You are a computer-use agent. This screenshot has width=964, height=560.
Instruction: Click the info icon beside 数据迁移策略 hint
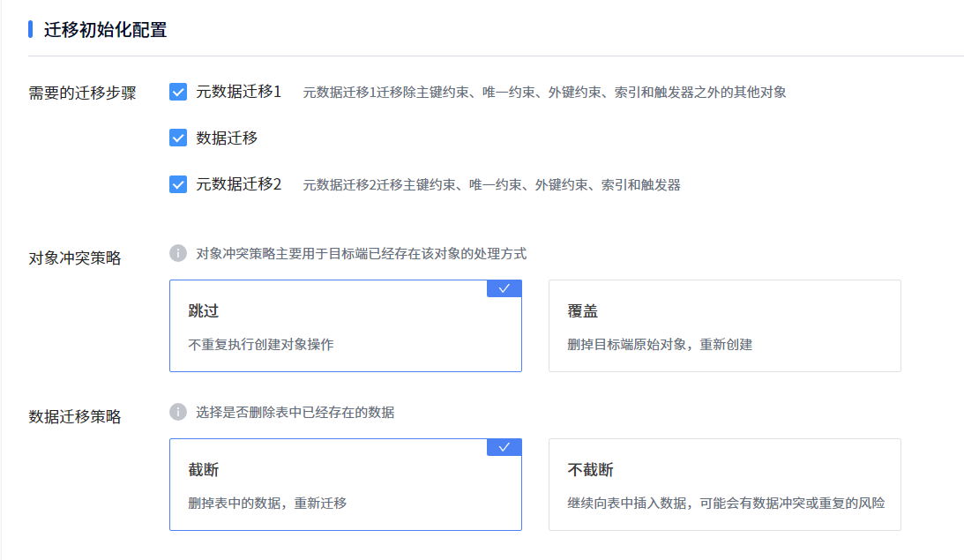(x=178, y=413)
